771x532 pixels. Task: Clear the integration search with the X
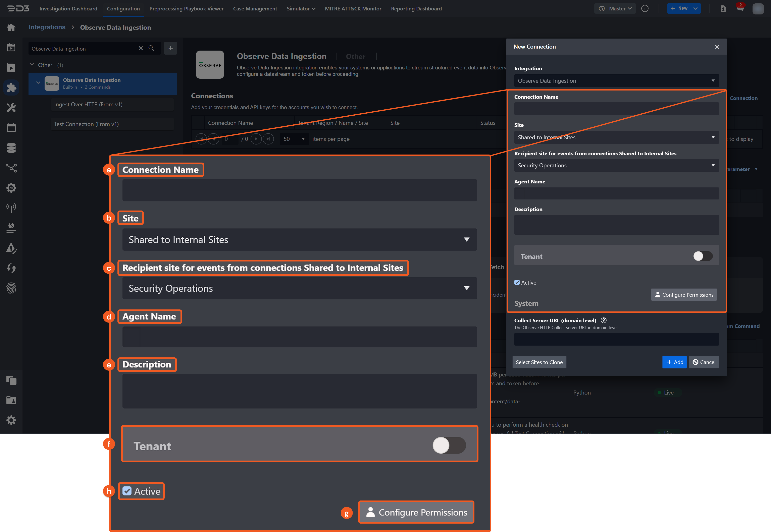(141, 48)
